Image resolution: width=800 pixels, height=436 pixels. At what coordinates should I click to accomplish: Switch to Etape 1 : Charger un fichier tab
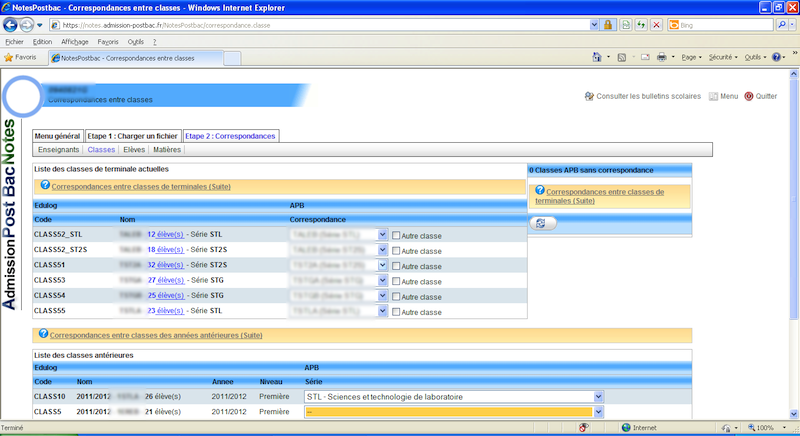(133, 135)
